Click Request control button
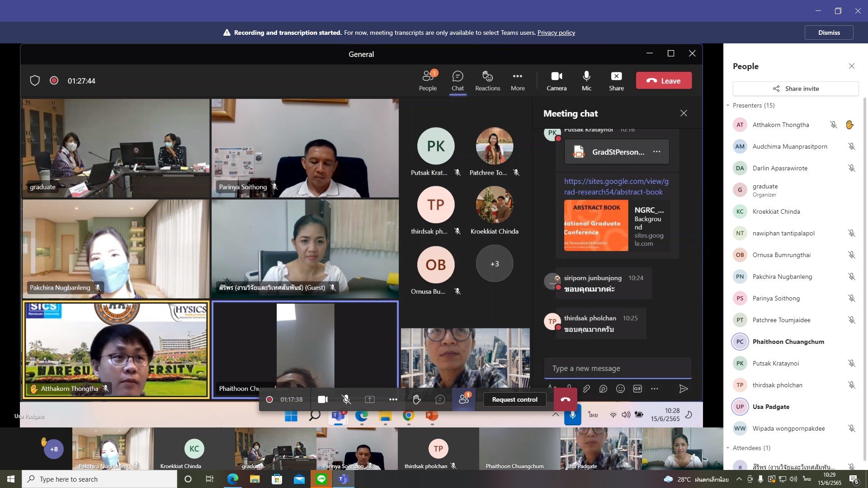This screenshot has height=488, width=868. coord(514,399)
